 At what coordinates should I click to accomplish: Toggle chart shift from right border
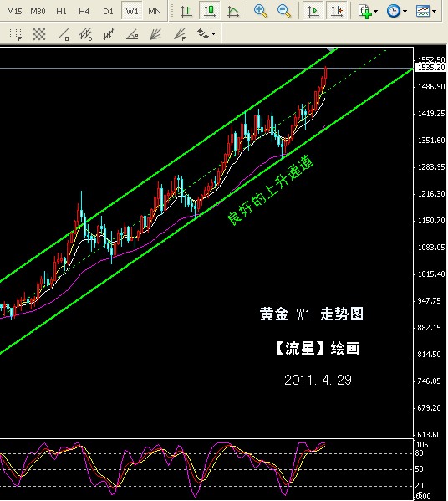point(337,11)
